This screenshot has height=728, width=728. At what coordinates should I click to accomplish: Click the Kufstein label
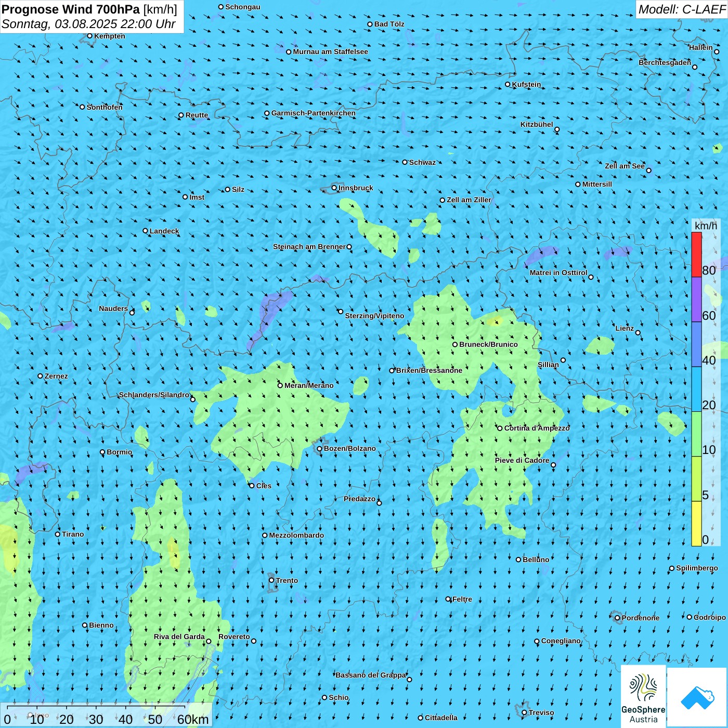pyautogui.click(x=526, y=84)
